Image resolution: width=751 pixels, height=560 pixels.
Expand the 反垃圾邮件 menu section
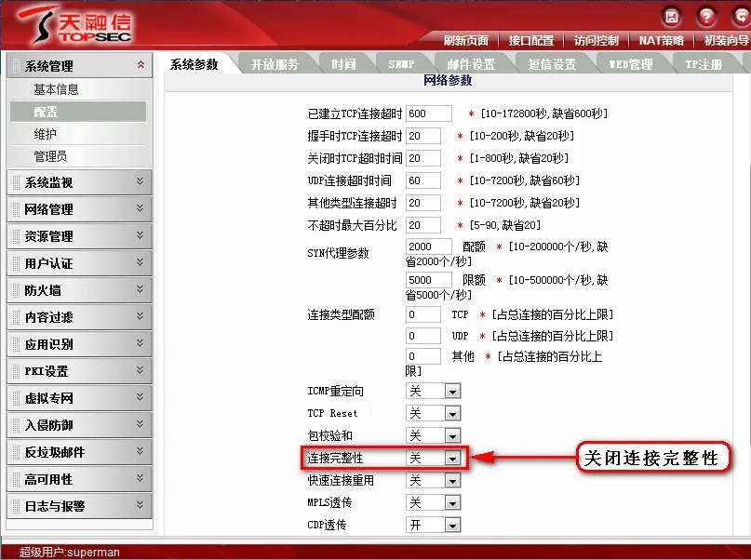(x=79, y=451)
